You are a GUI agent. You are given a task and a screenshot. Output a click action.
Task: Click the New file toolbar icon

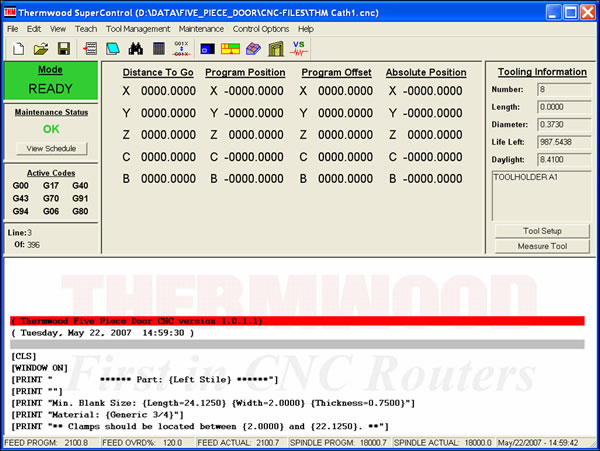(x=18, y=49)
